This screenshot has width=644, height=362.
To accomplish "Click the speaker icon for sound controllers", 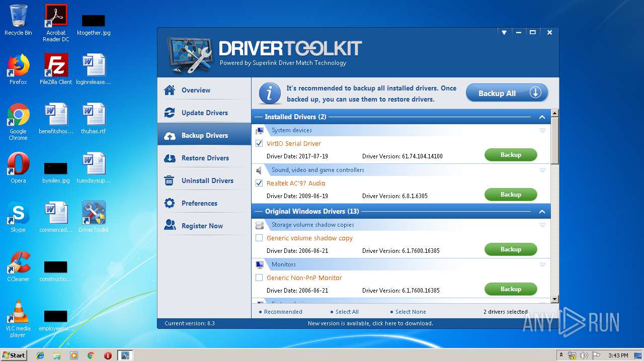I will [x=259, y=170].
